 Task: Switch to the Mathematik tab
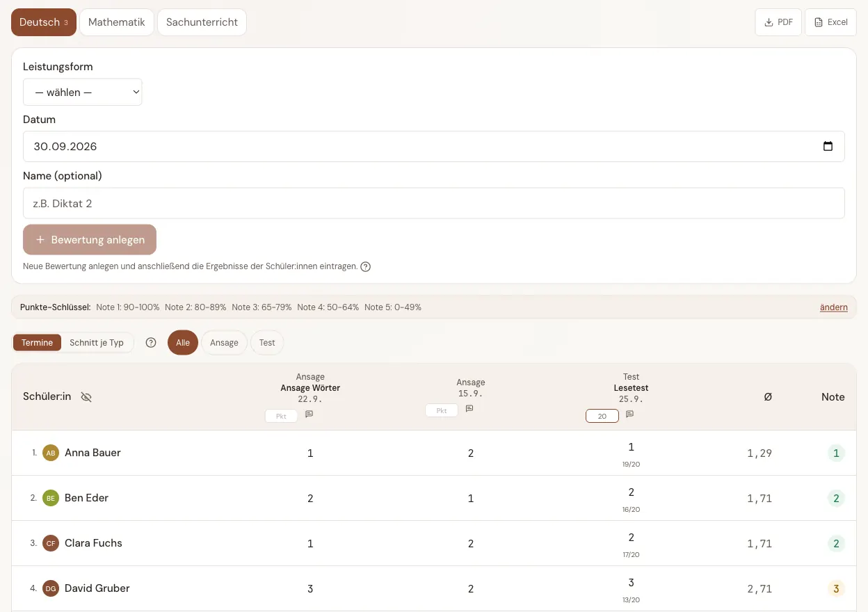(117, 22)
